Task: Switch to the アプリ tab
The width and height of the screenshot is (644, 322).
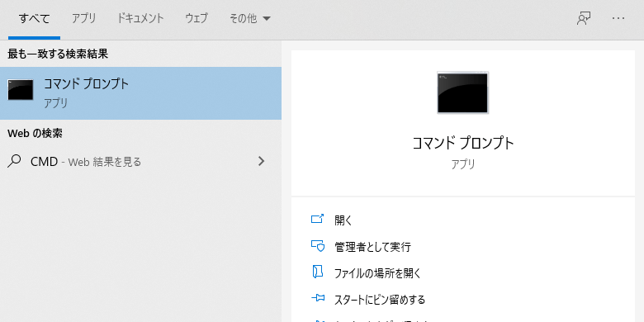Action: point(83,18)
